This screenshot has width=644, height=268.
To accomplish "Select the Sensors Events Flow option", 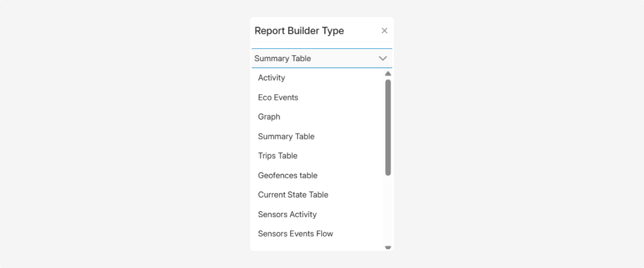I will 295,234.
